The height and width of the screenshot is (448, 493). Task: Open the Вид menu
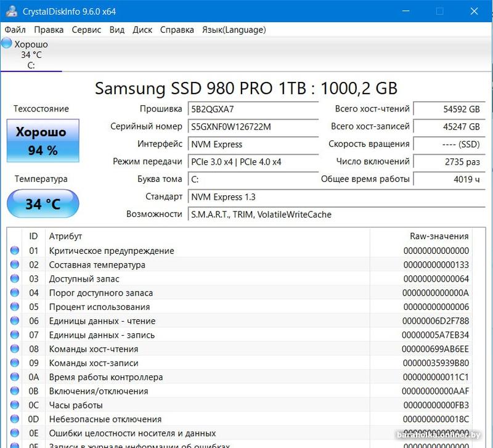[x=117, y=30]
